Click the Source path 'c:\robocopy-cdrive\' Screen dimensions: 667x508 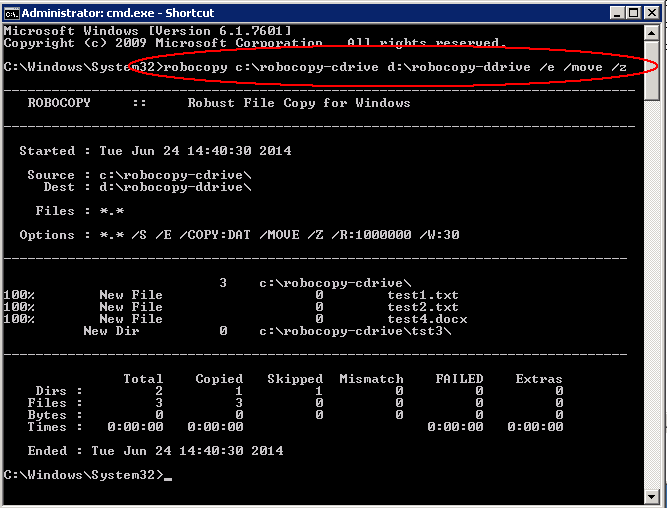coord(175,175)
